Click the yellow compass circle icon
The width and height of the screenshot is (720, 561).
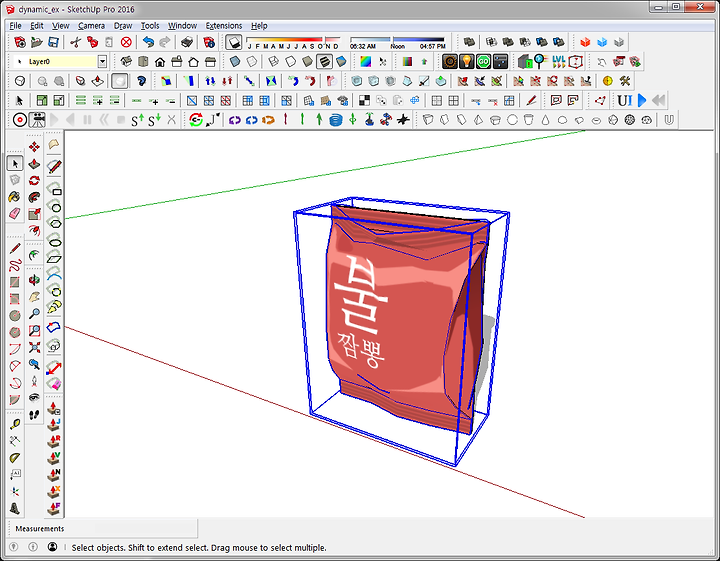(608, 81)
